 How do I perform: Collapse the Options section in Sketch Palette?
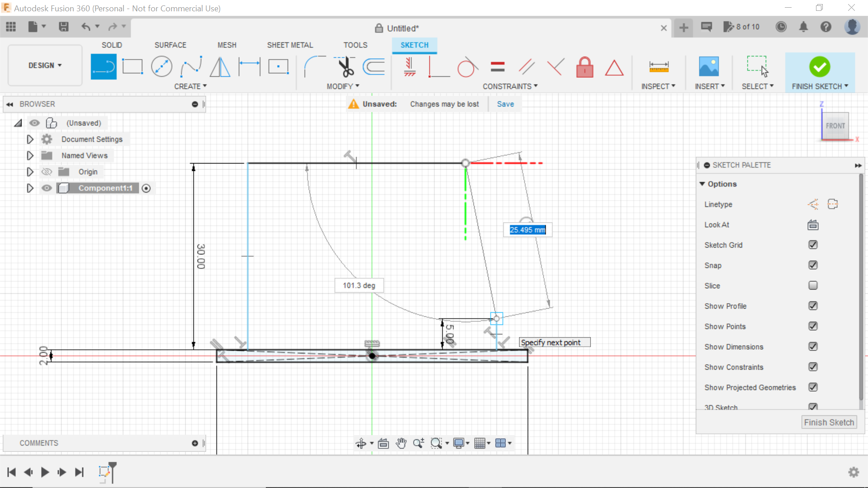[x=703, y=184]
